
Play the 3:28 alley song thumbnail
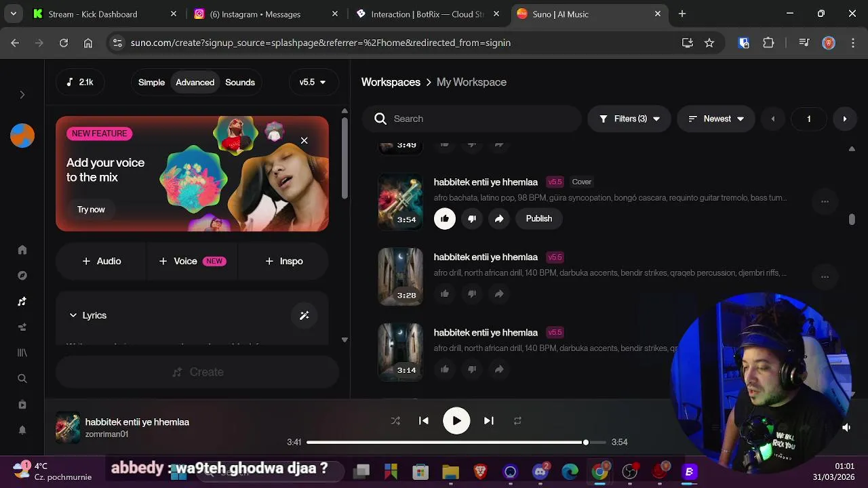(x=400, y=277)
